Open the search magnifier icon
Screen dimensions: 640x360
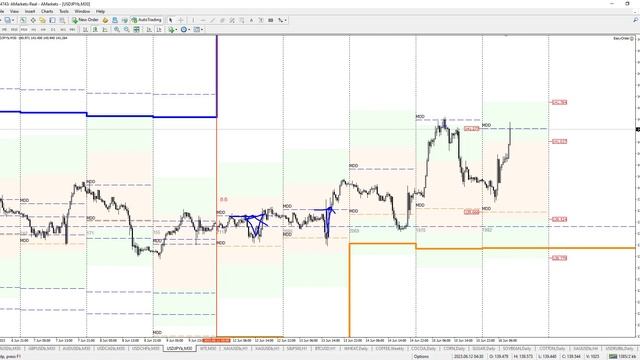pos(636,20)
